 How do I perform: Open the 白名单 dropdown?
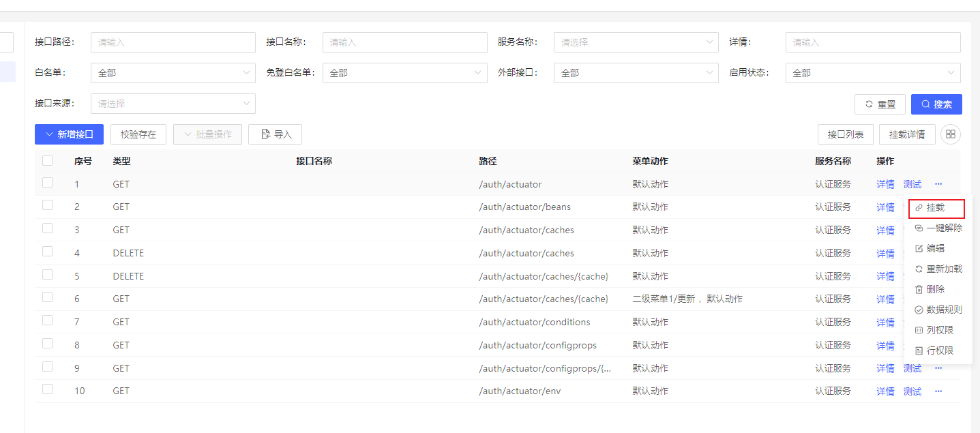[x=173, y=73]
